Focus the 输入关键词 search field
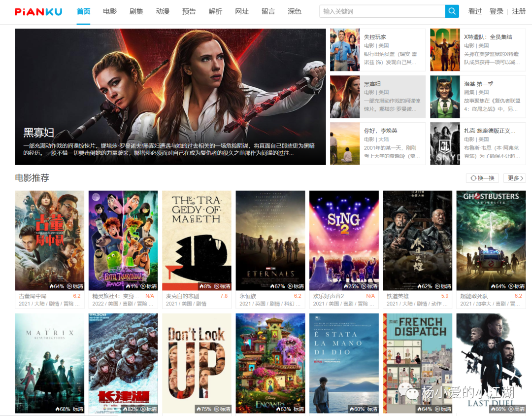The image size is (532, 416). 382,11
